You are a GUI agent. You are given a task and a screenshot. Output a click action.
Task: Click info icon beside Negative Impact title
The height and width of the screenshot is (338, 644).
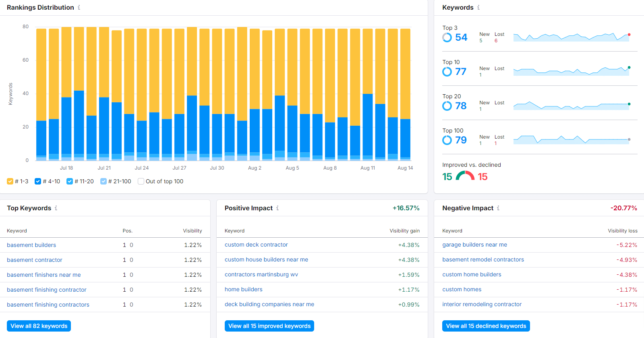coord(498,208)
